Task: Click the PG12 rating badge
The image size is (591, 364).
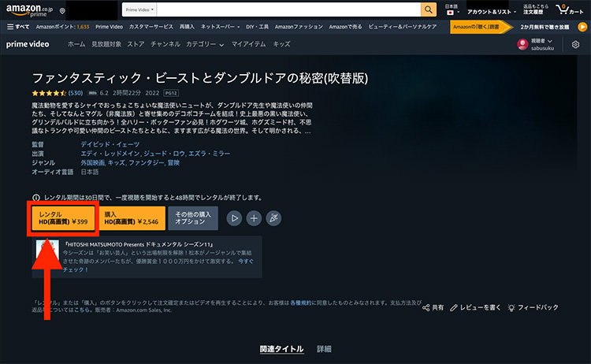Action: (x=171, y=93)
